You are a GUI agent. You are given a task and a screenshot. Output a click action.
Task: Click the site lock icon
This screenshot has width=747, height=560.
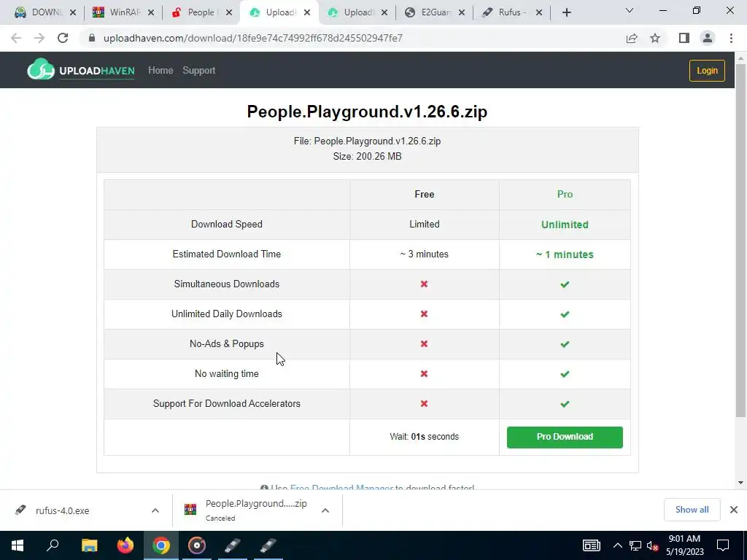(x=92, y=38)
